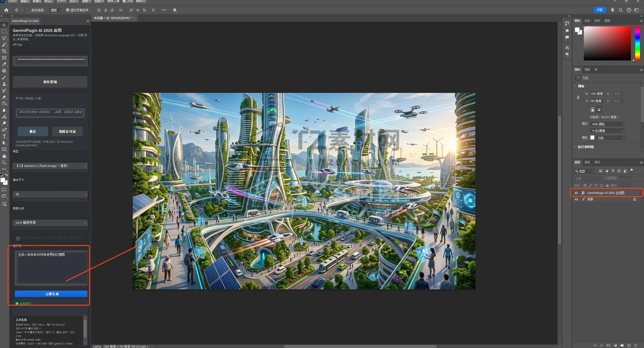Click the rainbow hue slider strip

tap(637, 43)
